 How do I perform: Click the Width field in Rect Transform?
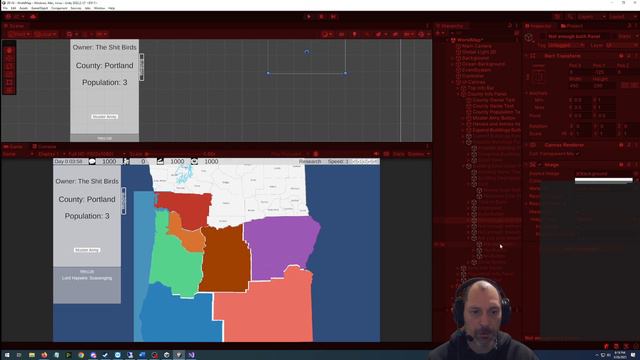click(580, 86)
